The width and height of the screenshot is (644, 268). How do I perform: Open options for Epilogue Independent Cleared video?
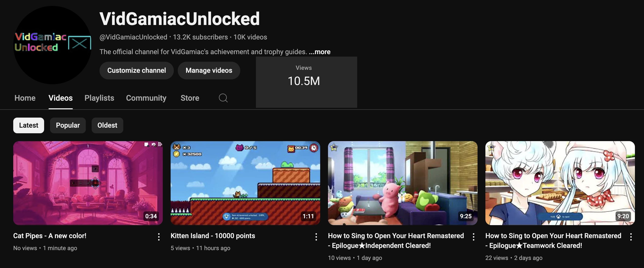coord(473,237)
